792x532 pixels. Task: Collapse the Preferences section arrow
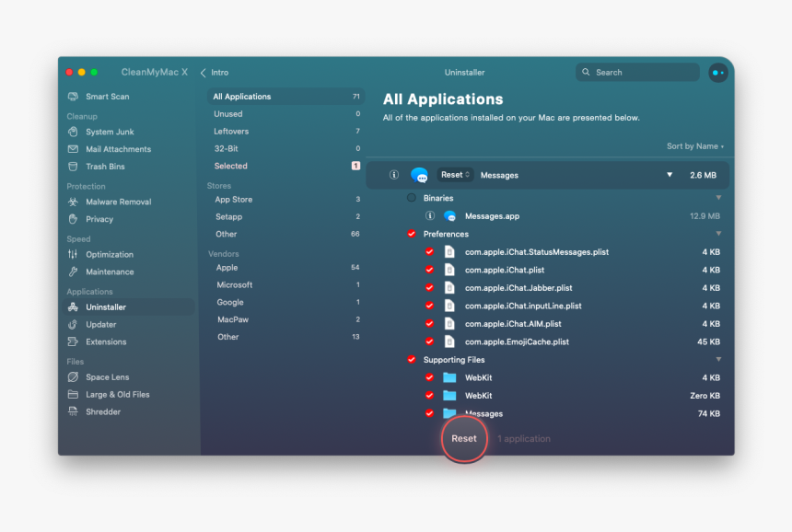(x=718, y=234)
